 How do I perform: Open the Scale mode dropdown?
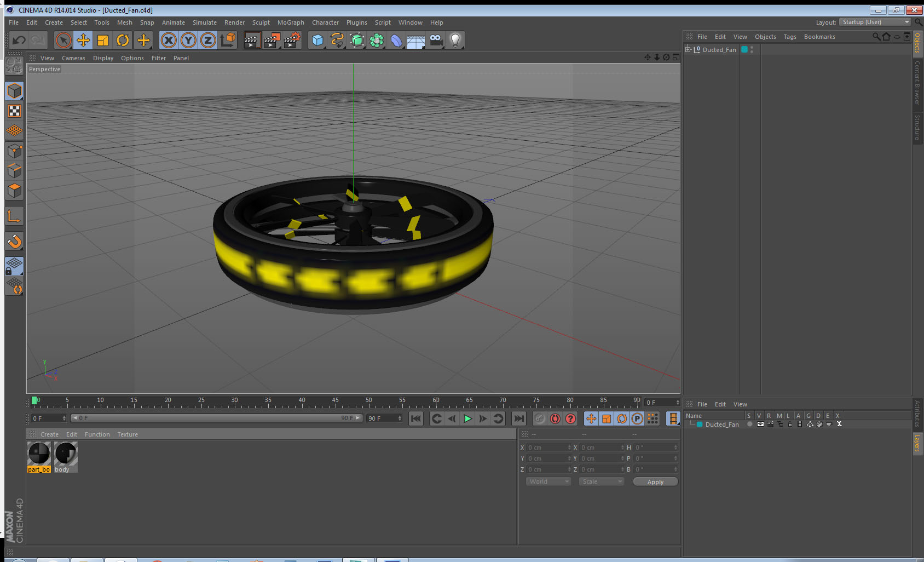pos(602,481)
